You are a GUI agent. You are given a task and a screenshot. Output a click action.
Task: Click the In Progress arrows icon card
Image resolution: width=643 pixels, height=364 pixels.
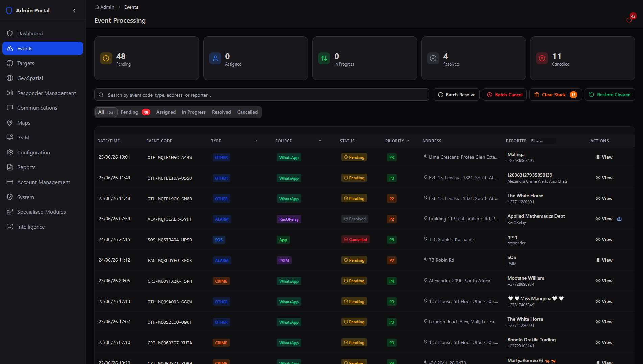324,58
